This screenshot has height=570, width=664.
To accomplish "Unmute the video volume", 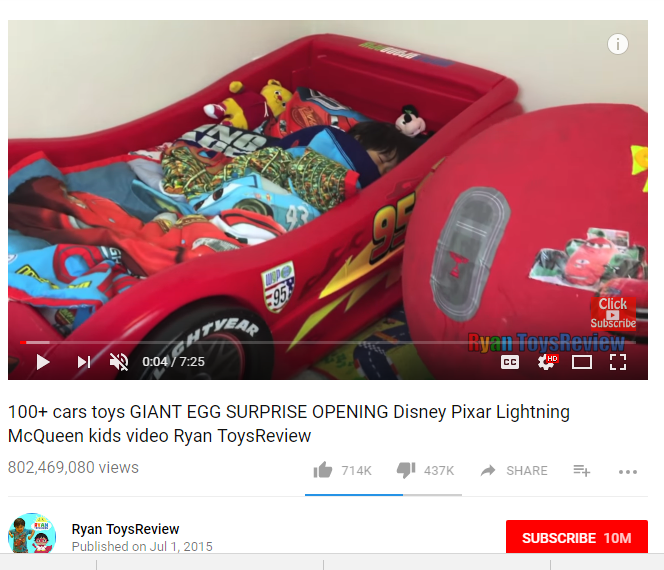I will (x=119, y=362).
